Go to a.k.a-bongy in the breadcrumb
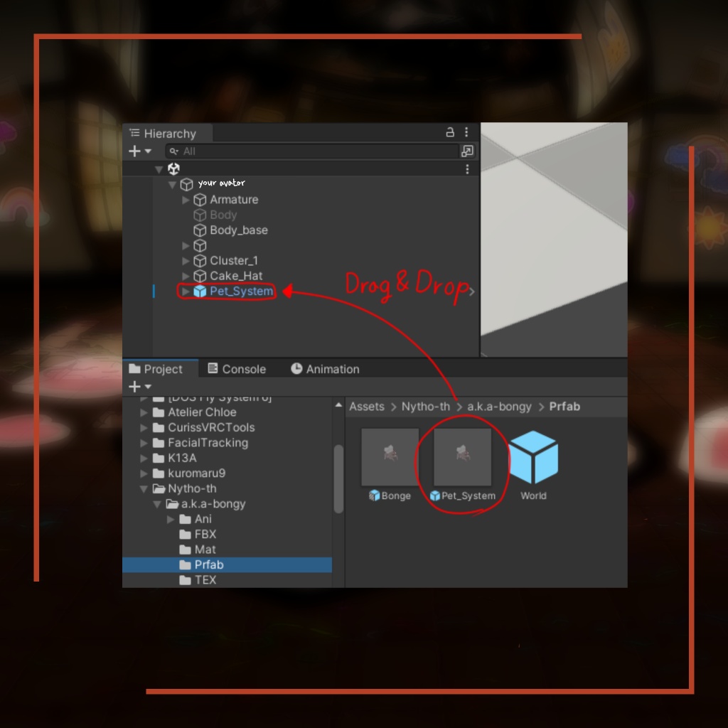The width and height of the screenshot is (728, 728). pyautogui.click(x=499, y=407)
